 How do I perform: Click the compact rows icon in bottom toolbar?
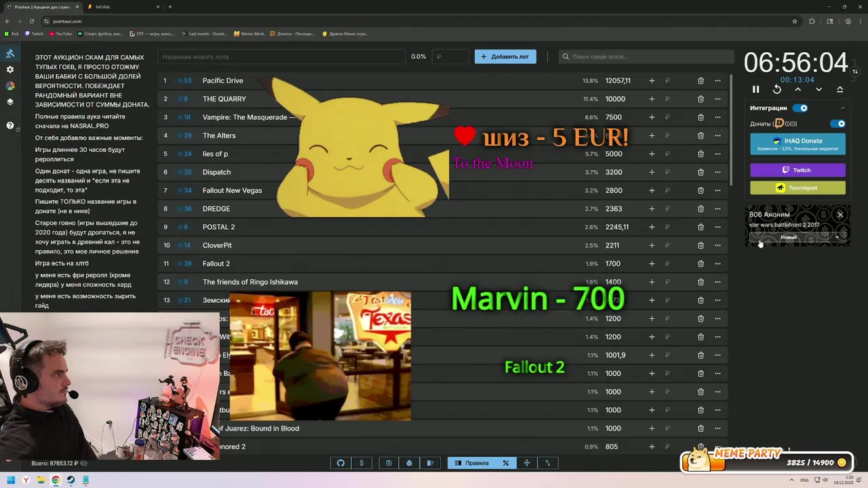[x=527, y=463]
